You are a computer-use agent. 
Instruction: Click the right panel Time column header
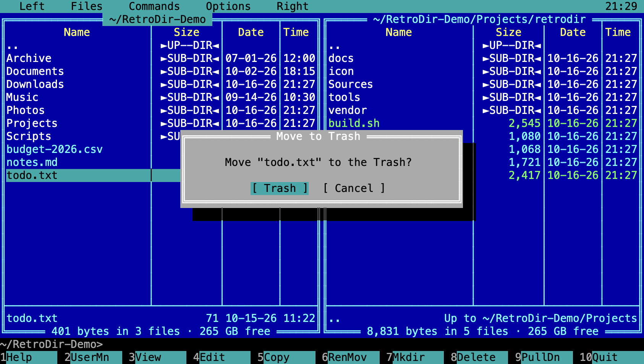pyautogui.click(x=618, y=32)
